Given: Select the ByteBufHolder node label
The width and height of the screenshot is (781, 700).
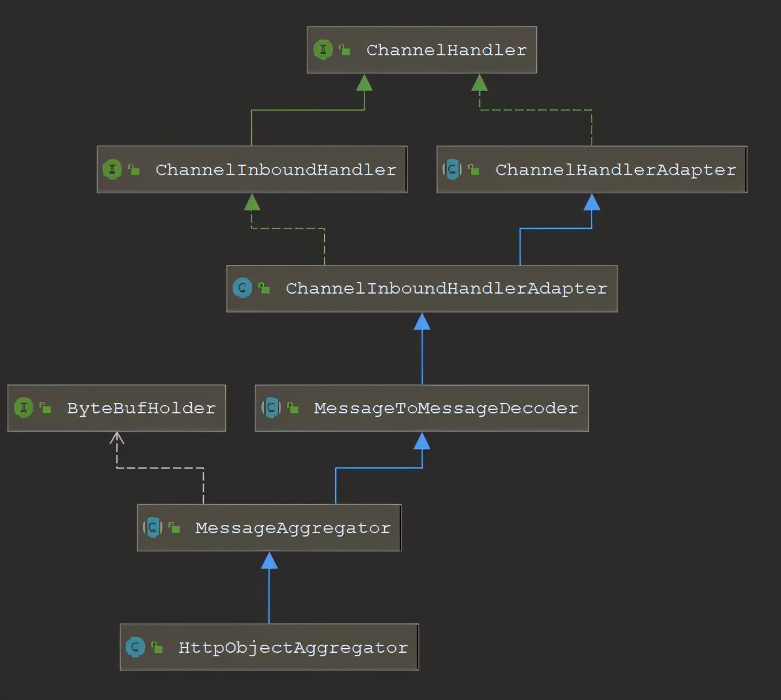Looking at the screenshot, I should (141, 408).
